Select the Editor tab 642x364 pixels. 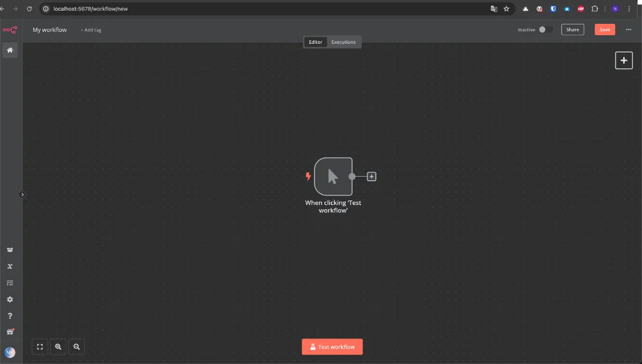pos(315,42)
